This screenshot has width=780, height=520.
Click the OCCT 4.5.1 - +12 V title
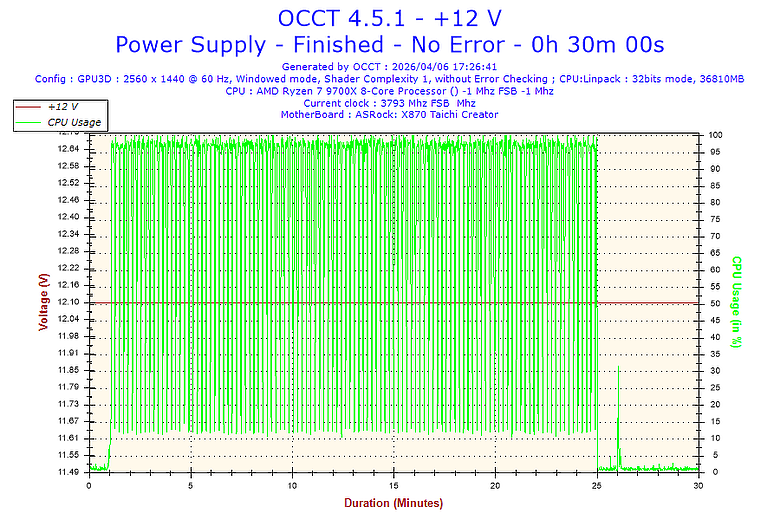pyautogui.click(x=390, y=19)
